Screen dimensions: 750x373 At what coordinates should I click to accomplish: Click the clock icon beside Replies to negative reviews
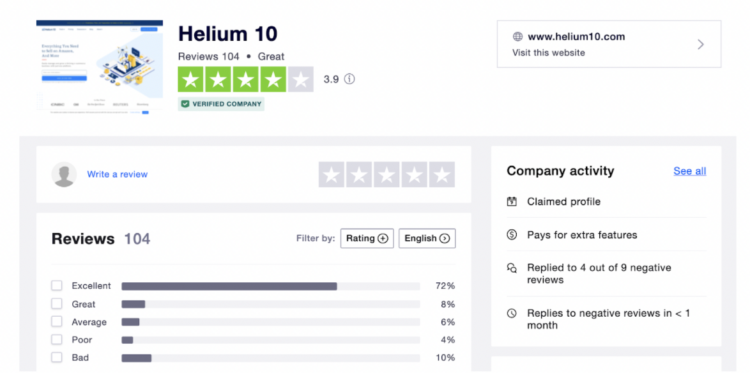(512, 314)
